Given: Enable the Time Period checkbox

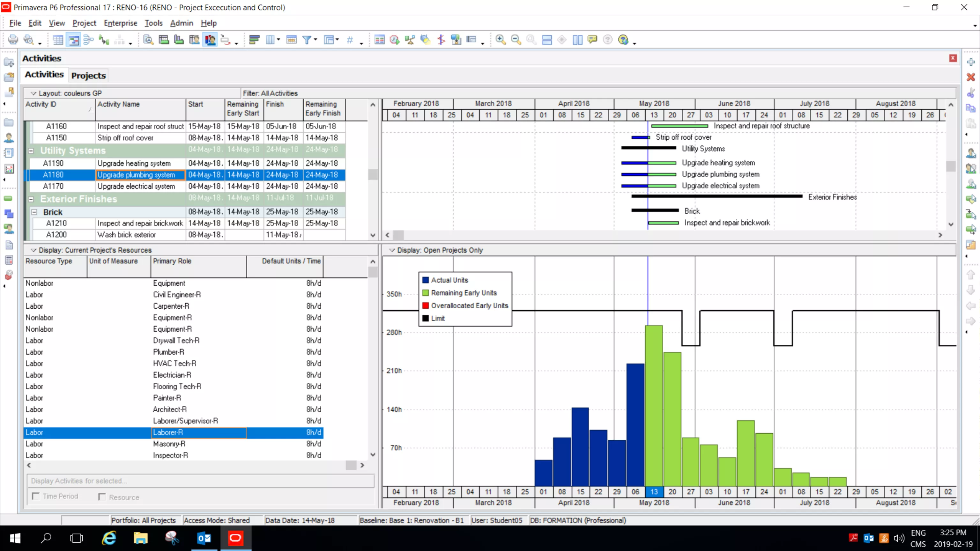Looking at the screenshot, I should 36,496.
